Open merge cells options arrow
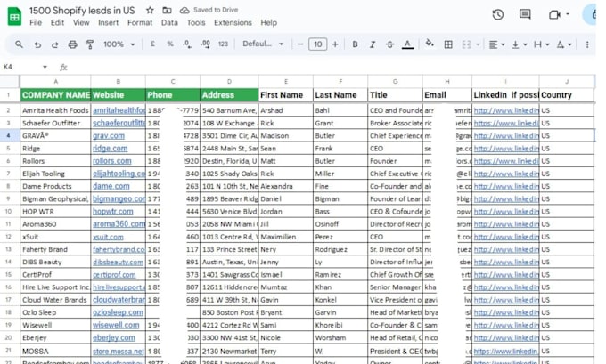 [x=478, y=44]
